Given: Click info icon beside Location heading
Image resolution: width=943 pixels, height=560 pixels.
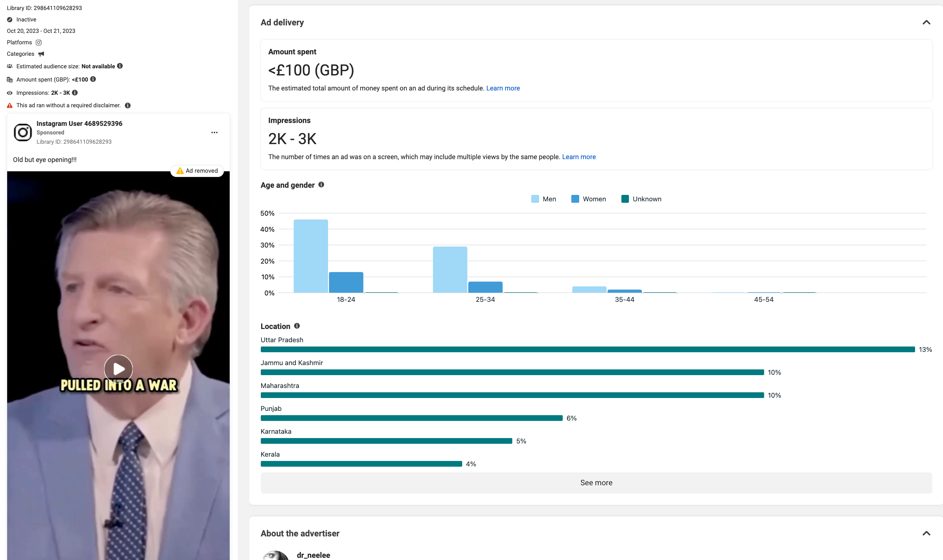Looking at the screenshot, I should click(297, 326).
